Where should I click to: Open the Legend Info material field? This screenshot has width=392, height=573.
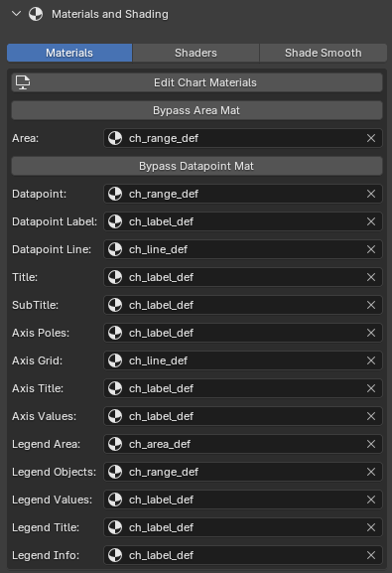[x=243, y=555]
